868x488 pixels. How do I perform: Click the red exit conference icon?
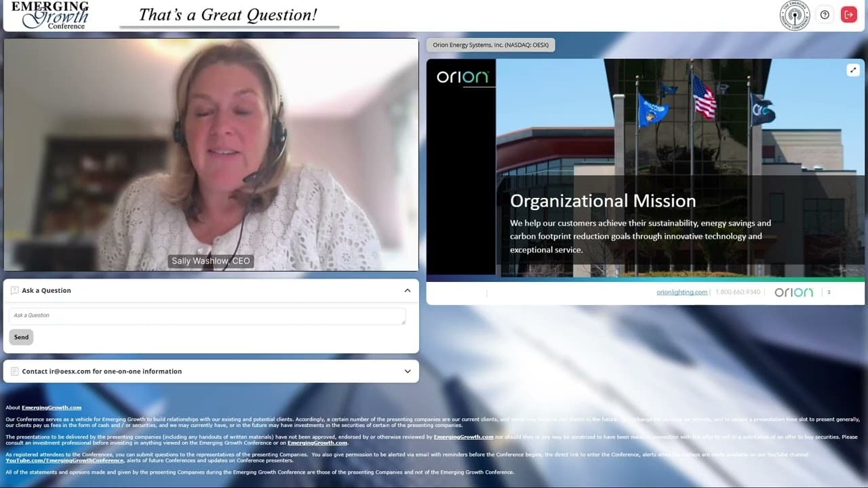(x=849, y=15)
